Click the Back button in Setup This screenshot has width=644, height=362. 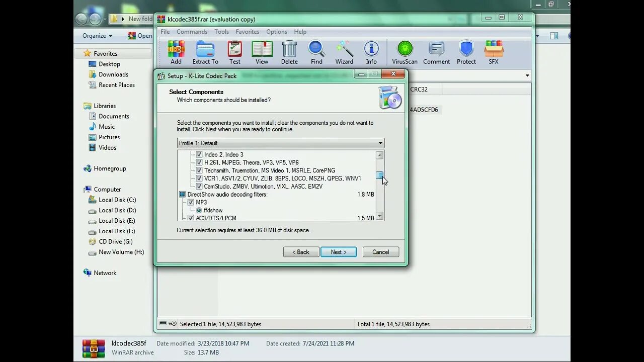[x=301, y=252]
